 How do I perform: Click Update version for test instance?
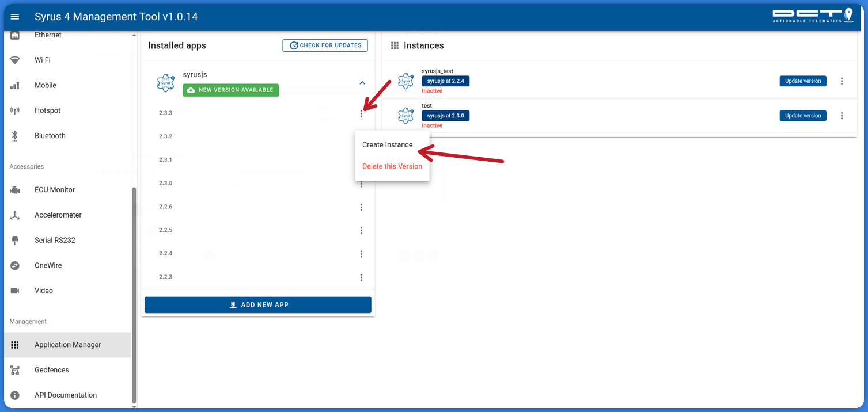pos(803,116)
